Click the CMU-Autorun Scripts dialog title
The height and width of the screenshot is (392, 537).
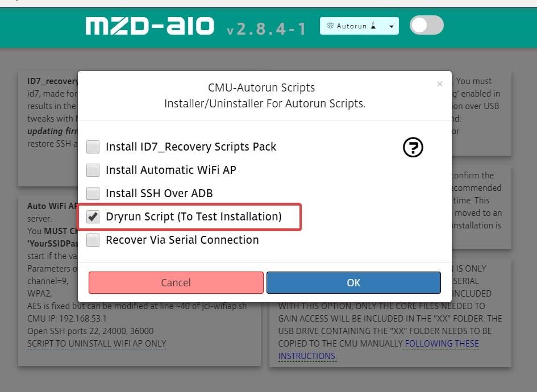point(261,87)
